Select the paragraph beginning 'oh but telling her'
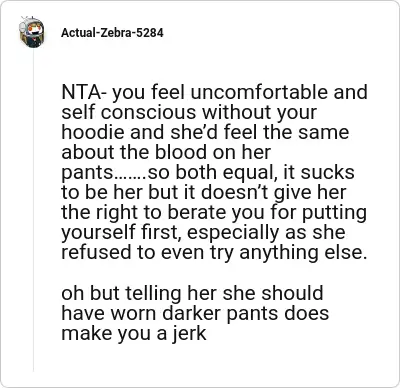This screenshot has height=388, width=400. 195,313
